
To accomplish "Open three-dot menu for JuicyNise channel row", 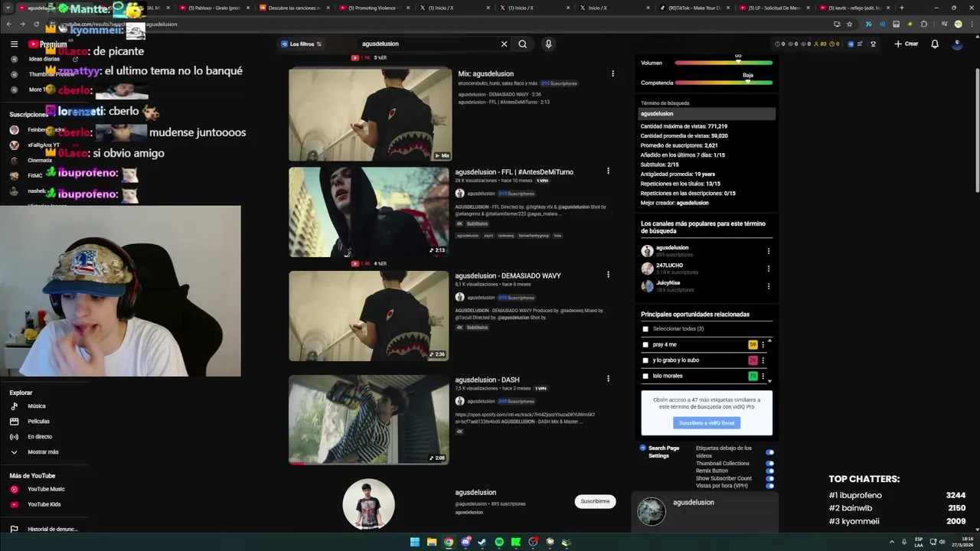I will coord(768,286).
